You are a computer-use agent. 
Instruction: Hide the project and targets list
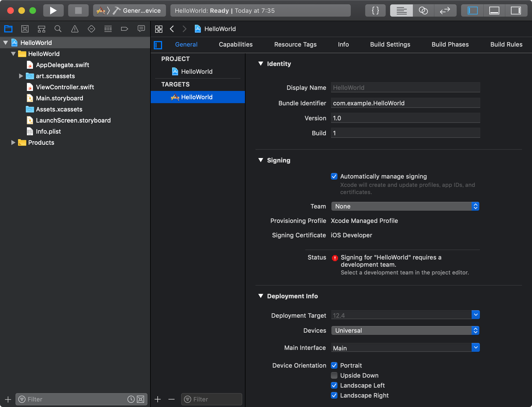pos(158,45)
